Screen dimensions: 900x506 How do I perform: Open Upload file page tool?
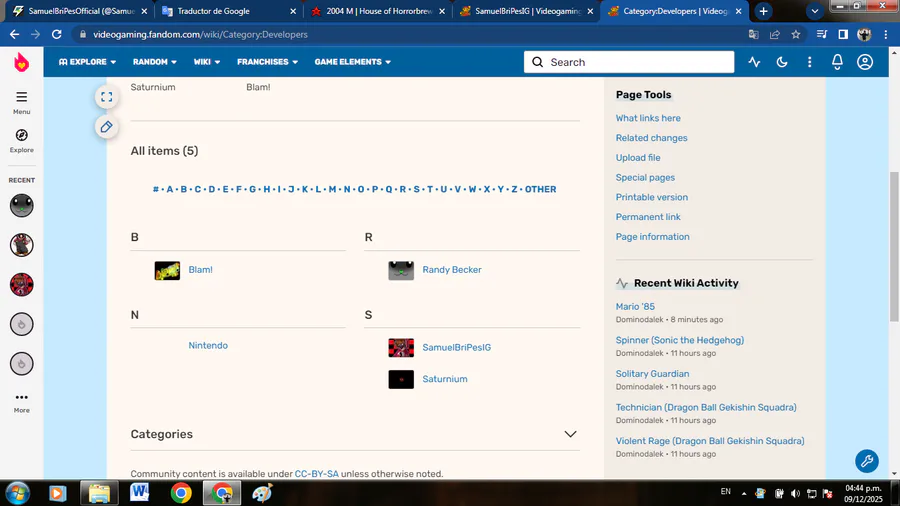638,158
